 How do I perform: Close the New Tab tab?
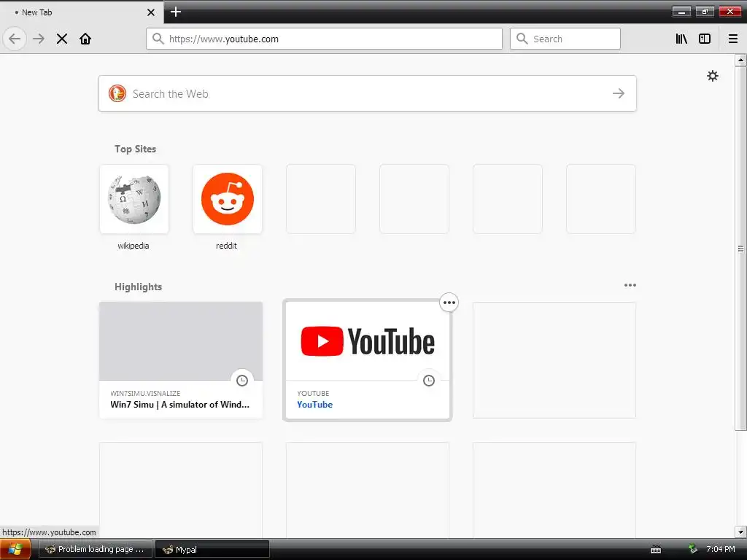click(151, 12)
